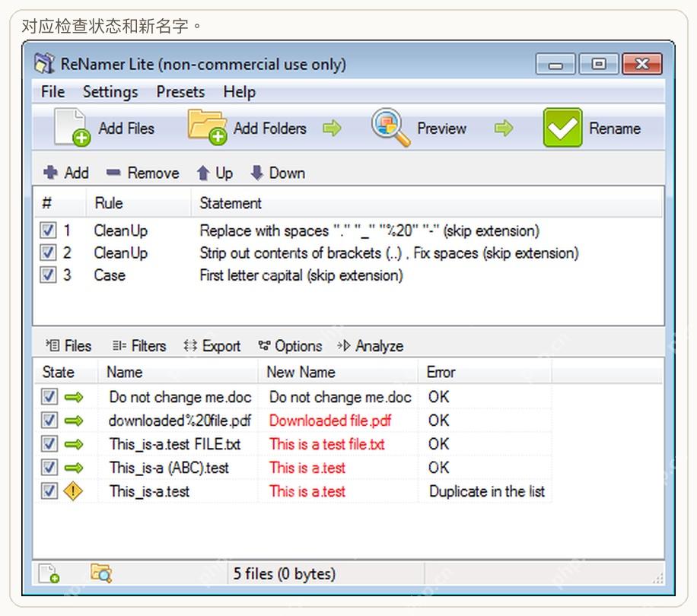Click '5 files (0 bytes)' status text
This screenshot has height=616, width=697.
pyautogui.click(x=284, y=574)
